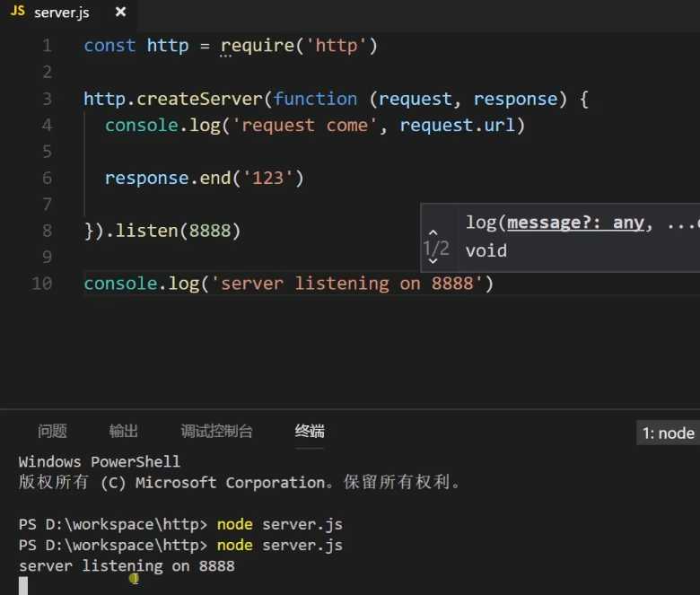Click line number 1 in the gutter
Viewport: 700px width, 595px height.
[48, 46]
